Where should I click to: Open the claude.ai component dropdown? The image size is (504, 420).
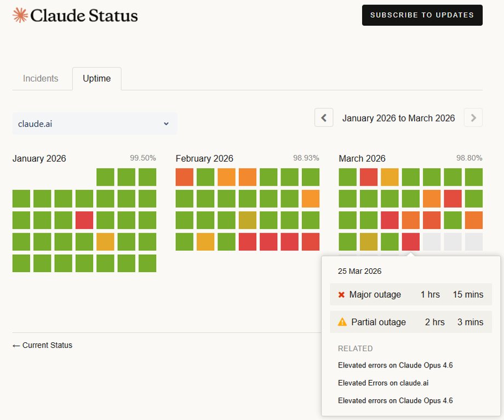coord(95,124)
